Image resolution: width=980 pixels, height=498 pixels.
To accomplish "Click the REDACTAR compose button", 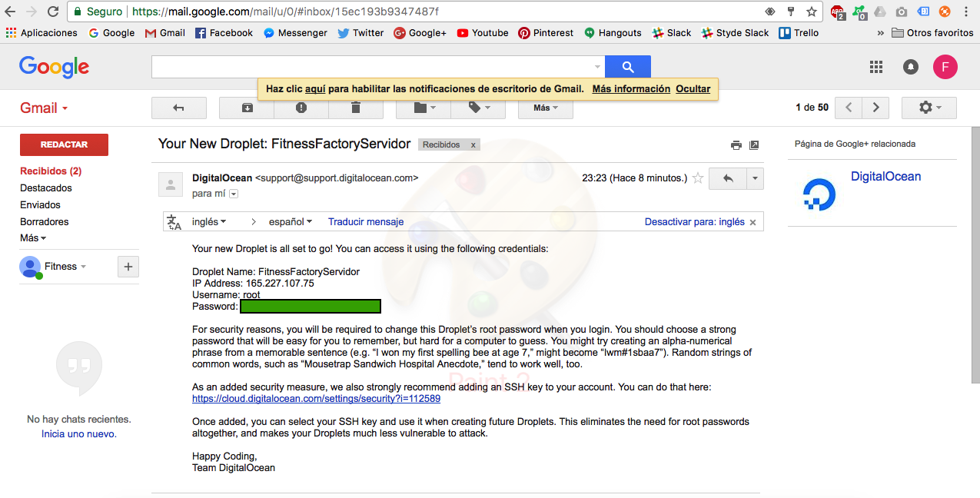I will point(64,144).
